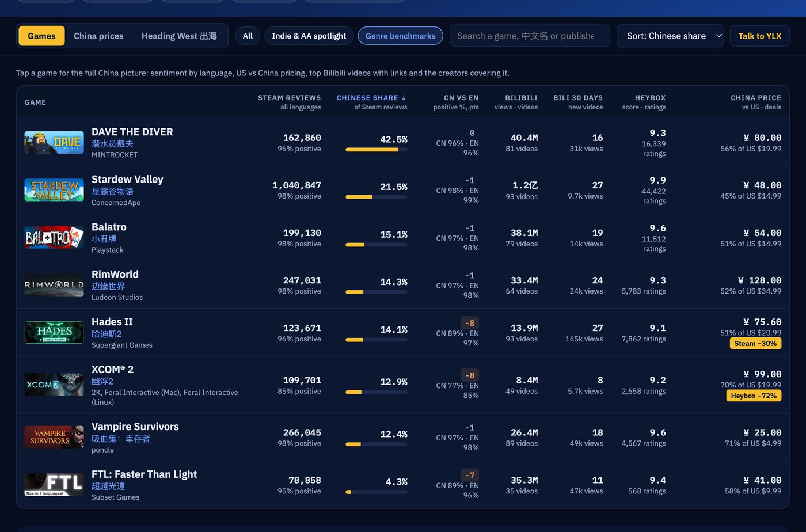This screenshot has width=806, height=532.
Task: Open the Stardew Valley cover image
Action: [x=54, y=190]
